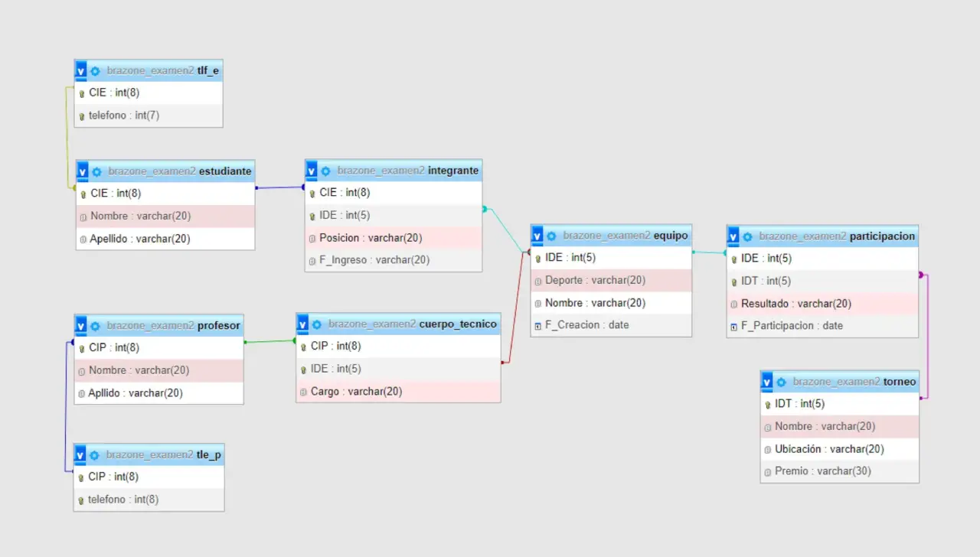The width and height of the screenshot is (980, 557).
Task: Click the column icon beside F_Ingreso
Action: (x=312, y=261)
